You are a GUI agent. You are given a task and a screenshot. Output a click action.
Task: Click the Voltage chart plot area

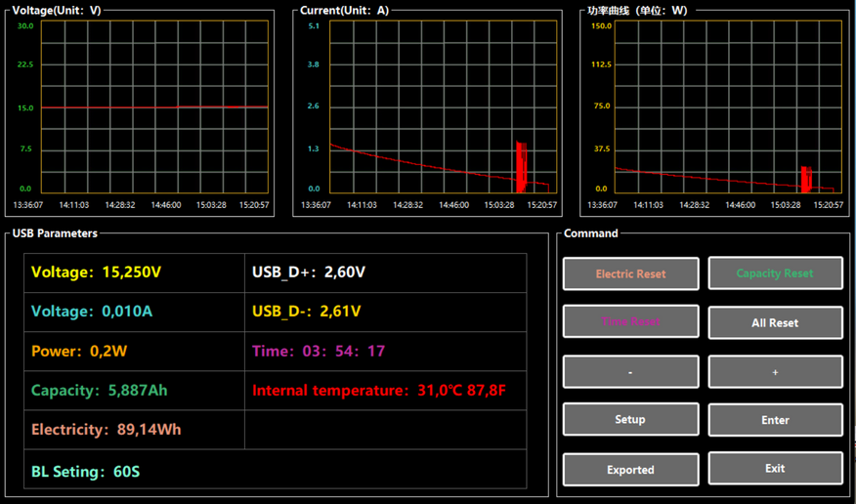[154, 106]
